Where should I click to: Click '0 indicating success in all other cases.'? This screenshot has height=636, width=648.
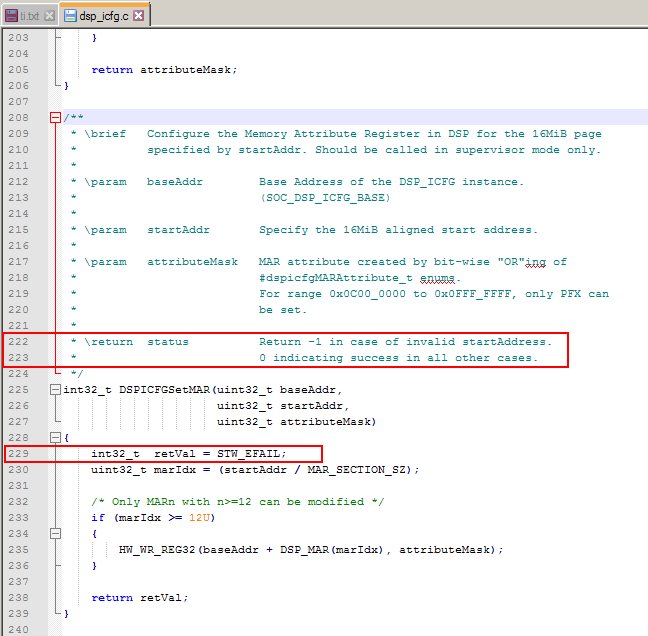click(x=399, y=358)
